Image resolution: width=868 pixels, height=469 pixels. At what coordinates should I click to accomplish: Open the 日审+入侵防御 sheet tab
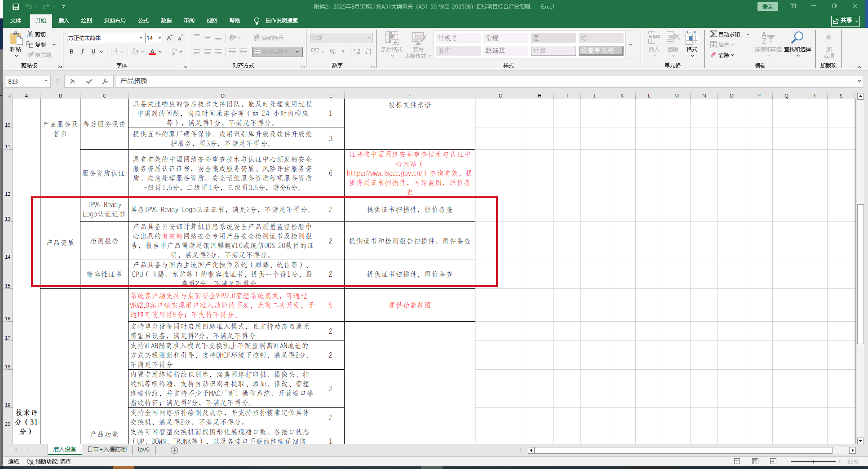pyautogui.click(x=107, y=450)
